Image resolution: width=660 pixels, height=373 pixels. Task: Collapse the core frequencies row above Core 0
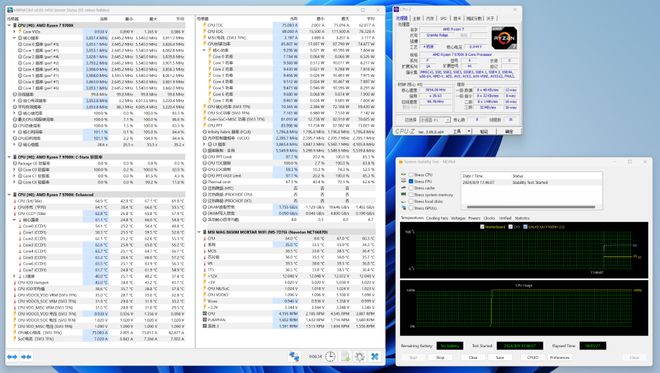coord(14,38)
